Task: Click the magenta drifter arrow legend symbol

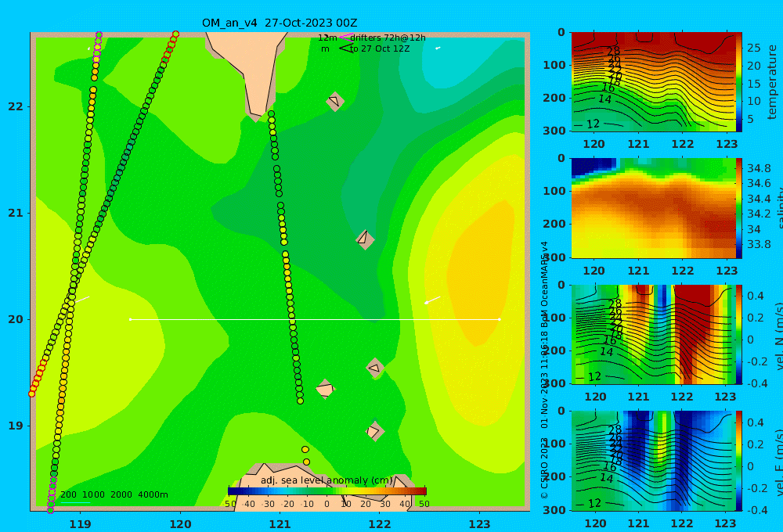Action: click(x=345, y=38)
